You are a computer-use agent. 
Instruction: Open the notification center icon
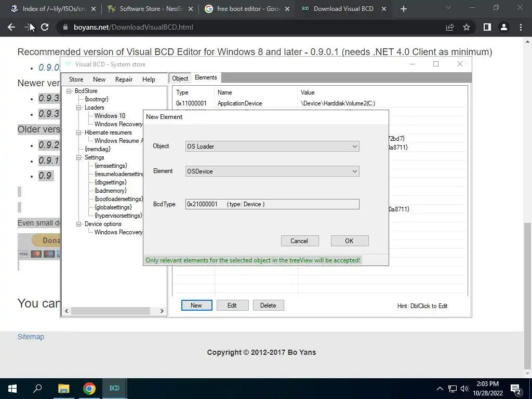(515, 389)
